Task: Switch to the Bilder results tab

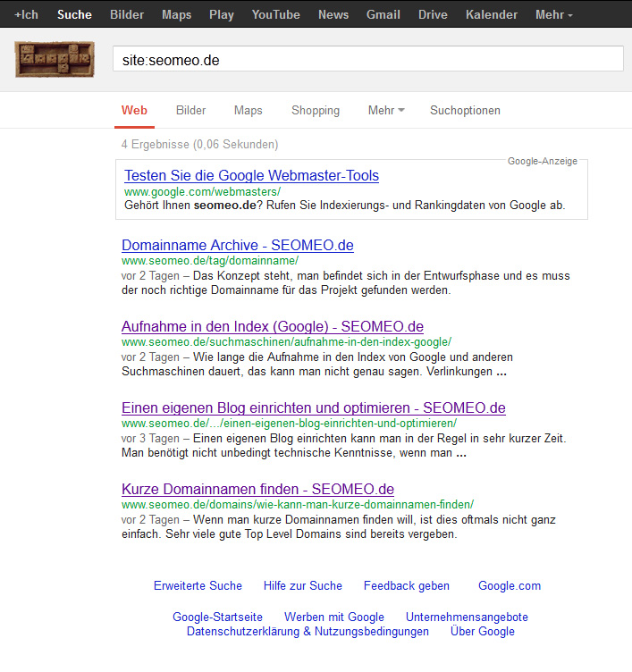Action: coord(190,111)
